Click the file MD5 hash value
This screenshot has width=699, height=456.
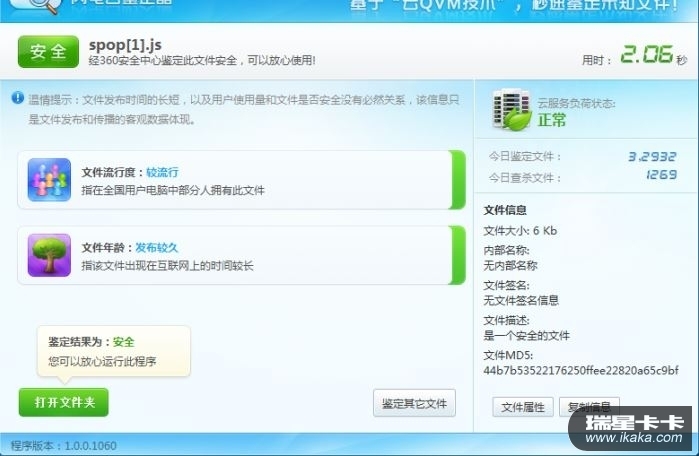(581, 370)
